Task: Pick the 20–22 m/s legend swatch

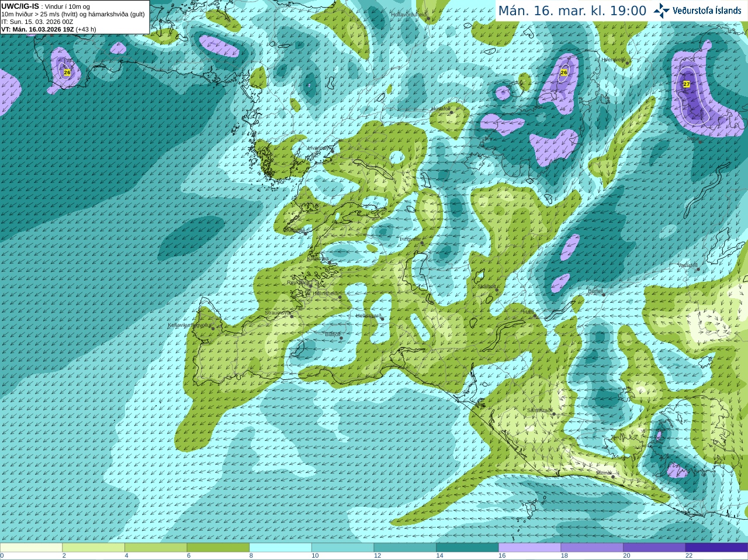Action: pyautogui.click(x=654, y=548)
